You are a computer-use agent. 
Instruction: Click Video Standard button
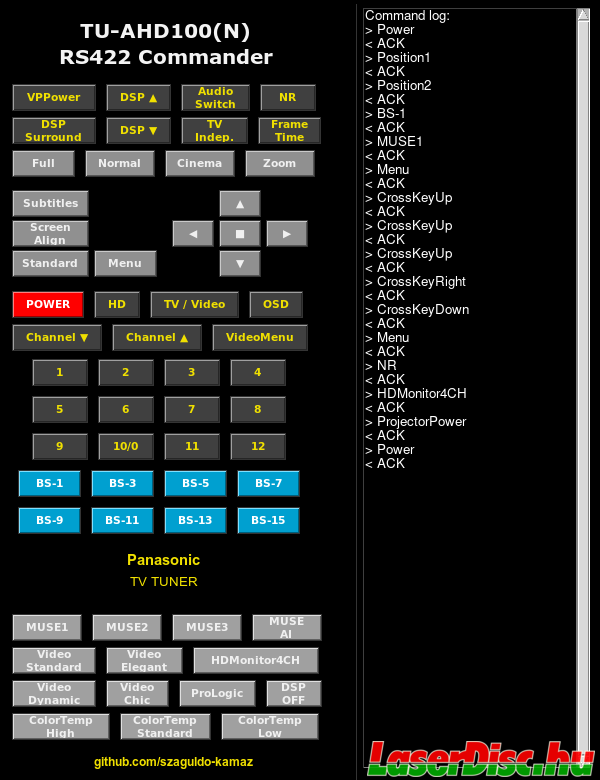54,661
